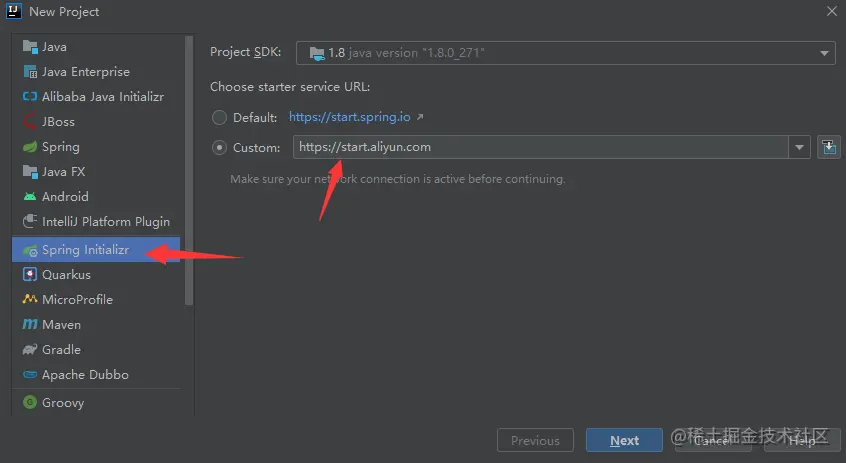
Task: Click the Apache Dubbo icon
Action: [x=30, y=375]
